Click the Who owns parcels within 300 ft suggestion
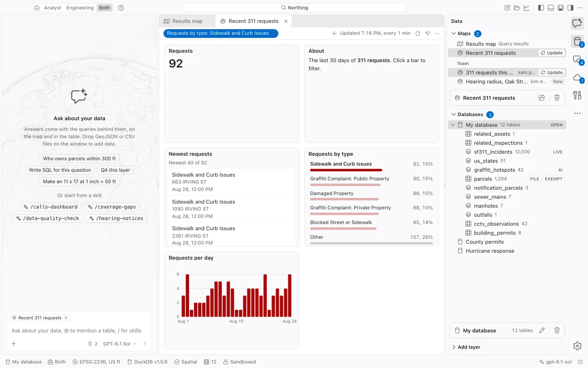This screenshot has height=368, width=588. [80, 159]
